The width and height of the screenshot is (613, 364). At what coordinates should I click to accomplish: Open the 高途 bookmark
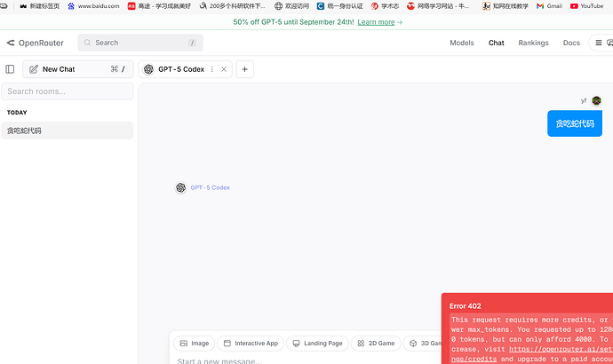tap(159, 6)
